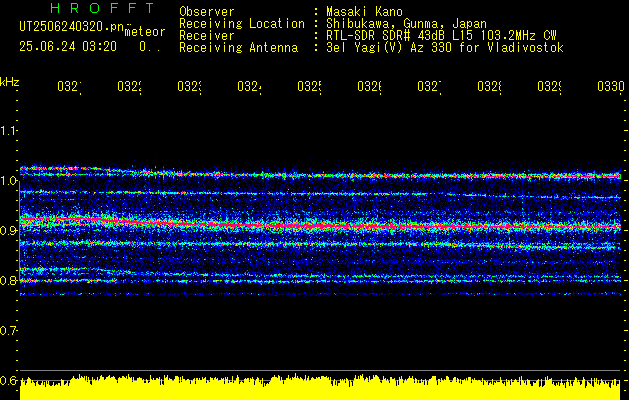
Task: Click the Receiver field label
Action: [207, 35]
